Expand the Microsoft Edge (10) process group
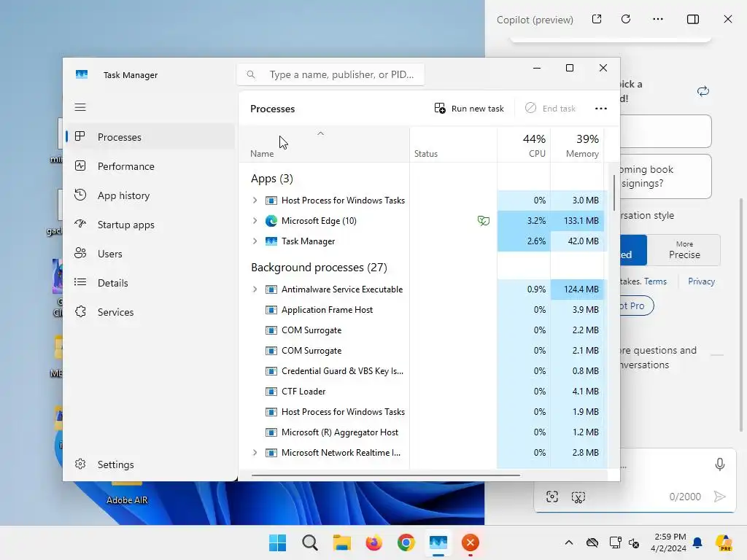This screenshot has height=560, width=747. pyautogui.click(x=255, y=221)
